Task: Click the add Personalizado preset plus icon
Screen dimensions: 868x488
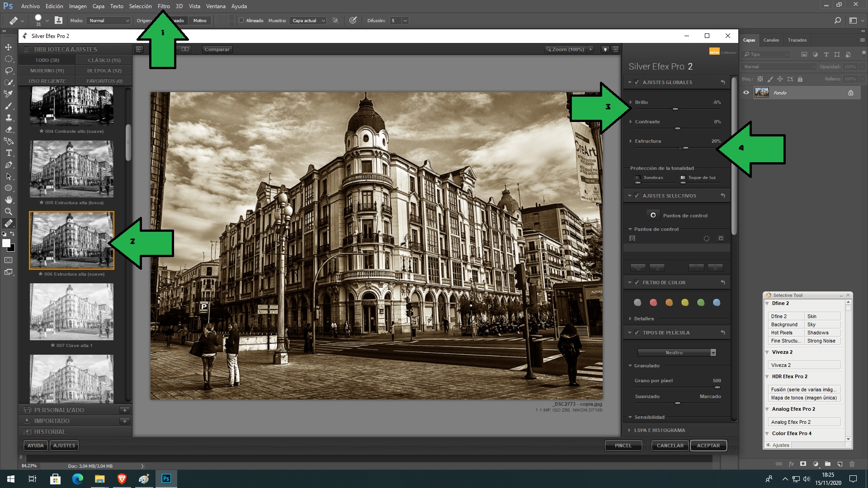Action: click(124, 410)
